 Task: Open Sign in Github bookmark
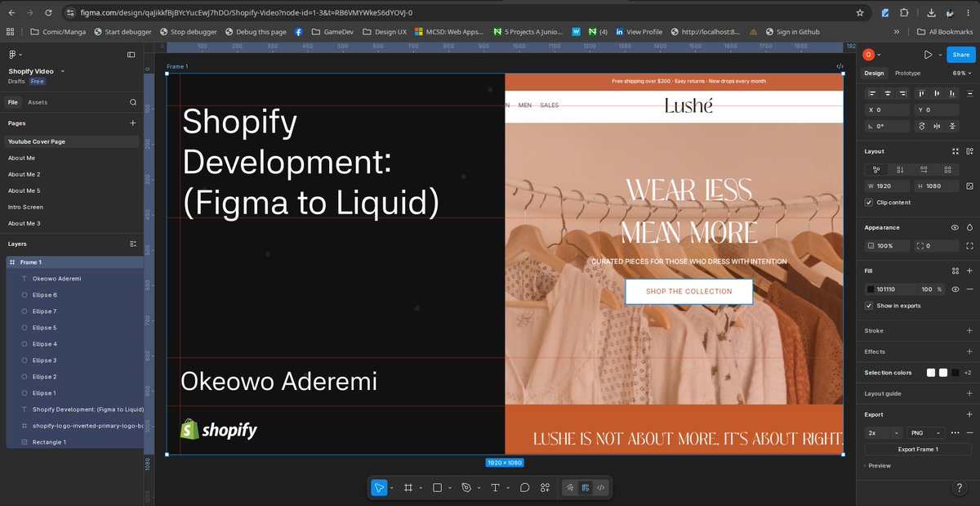792,32
